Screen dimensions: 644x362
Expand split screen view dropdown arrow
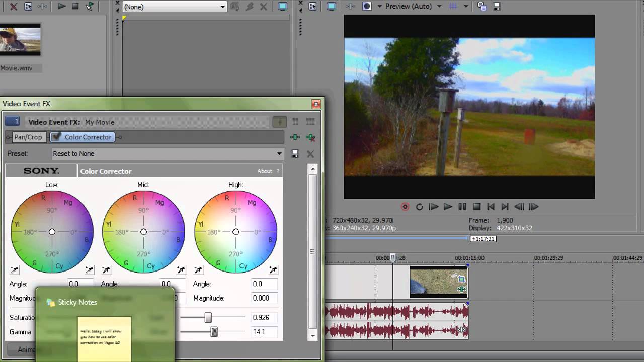[x=379, y=7]
